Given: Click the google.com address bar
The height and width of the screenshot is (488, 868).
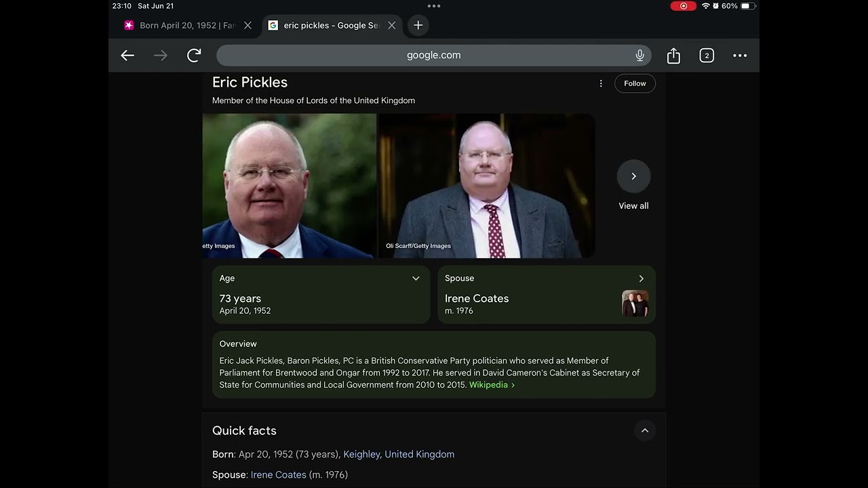Looking at the screenshot, I should (434, 56).
